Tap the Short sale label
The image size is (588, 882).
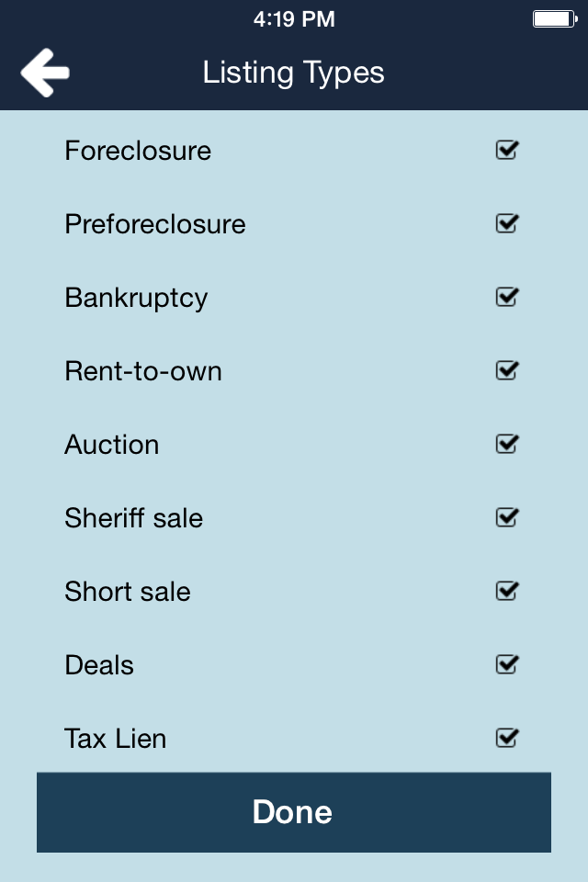(128, 592)
